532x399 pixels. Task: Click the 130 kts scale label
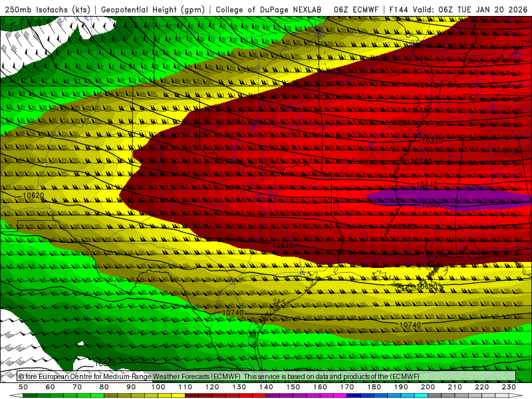pyautogui.click(x=239, y=387)
